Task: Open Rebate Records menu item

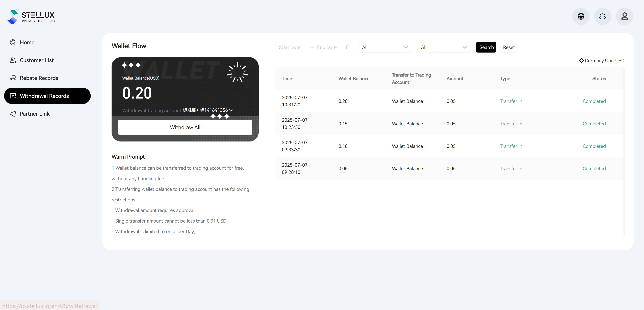Action: point(47,78)
